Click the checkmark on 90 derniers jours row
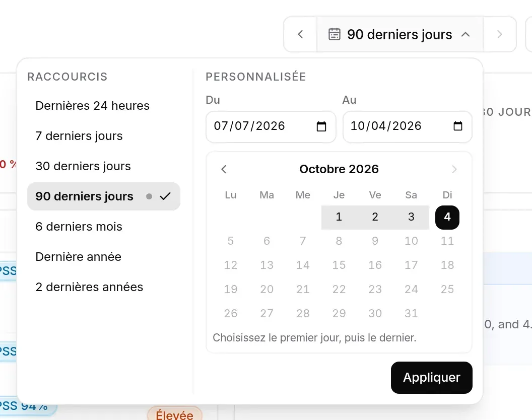Image resolution: width=532 pixels, height=420 pixels. coord(165,196)
